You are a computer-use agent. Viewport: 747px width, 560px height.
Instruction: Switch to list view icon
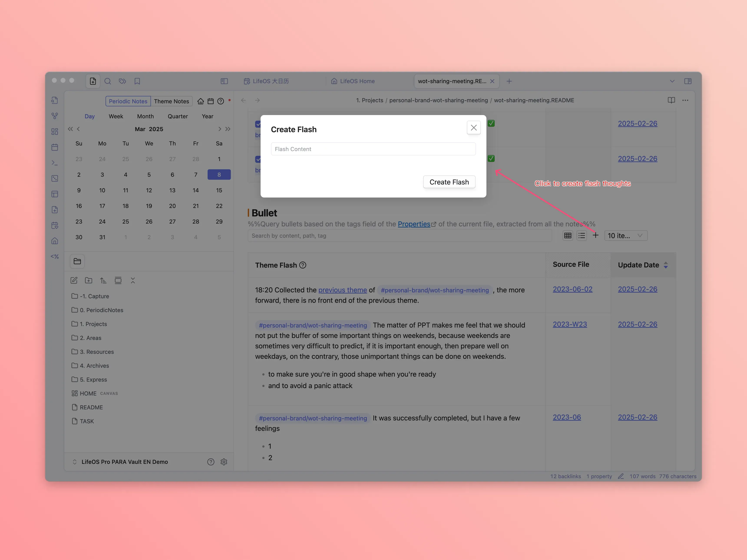[582, 235]
